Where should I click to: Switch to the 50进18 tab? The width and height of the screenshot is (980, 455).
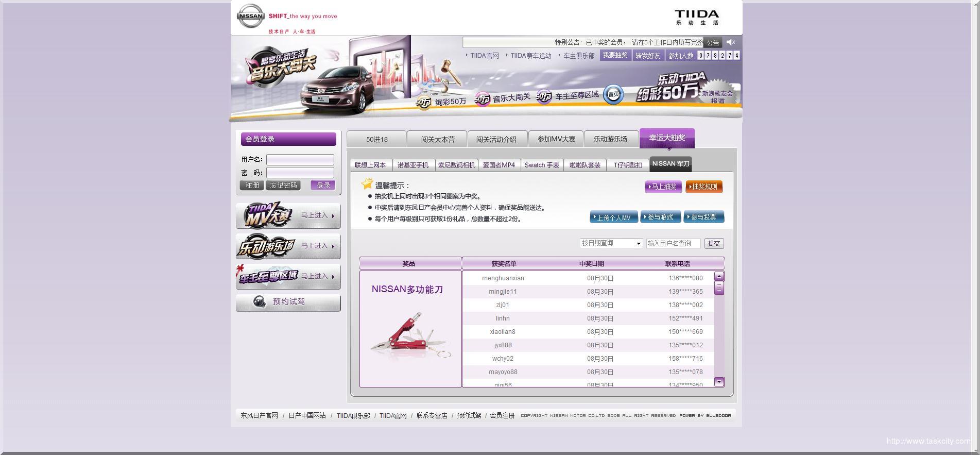pos(377,139)
